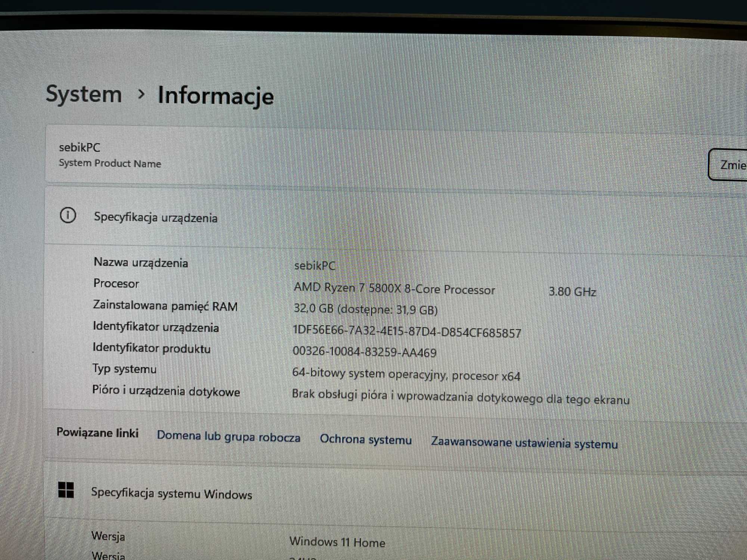Go back via System breadcrumb
The width and height of the screenshot is (747, 560).
point(84,94)
